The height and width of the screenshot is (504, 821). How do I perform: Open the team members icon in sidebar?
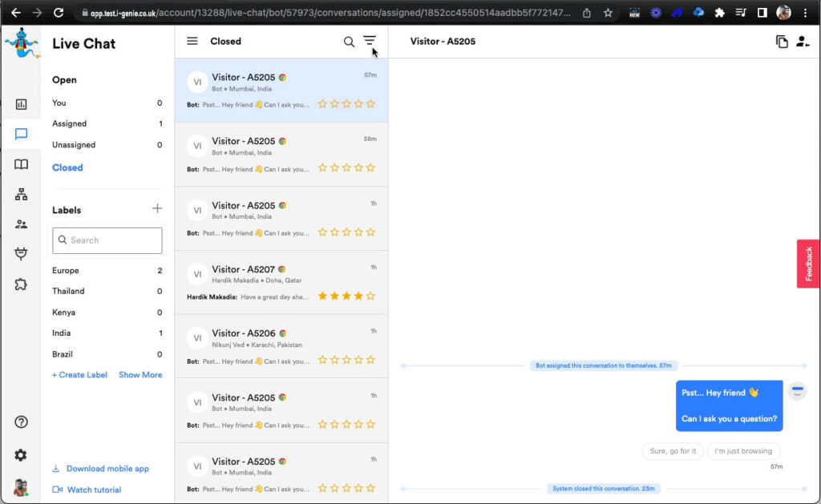click(22, 224)
